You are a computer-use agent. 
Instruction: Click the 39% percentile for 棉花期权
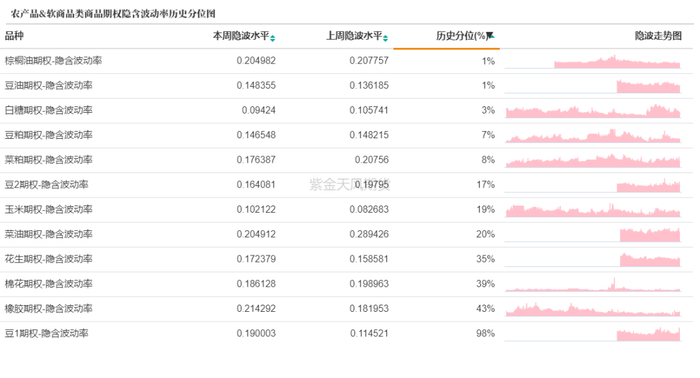[x=486, y=284]
